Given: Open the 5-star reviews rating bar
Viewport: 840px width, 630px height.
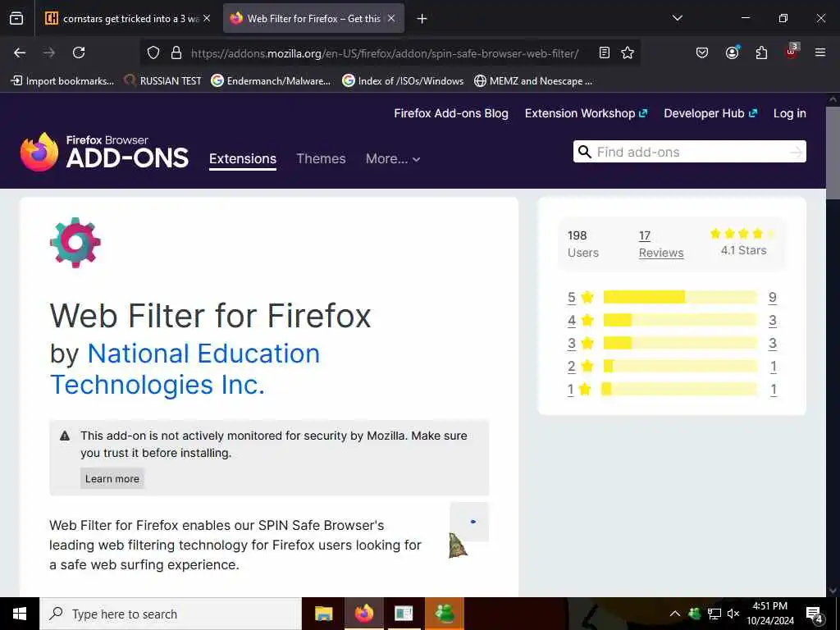Looking at the screenshot, I should click(x=680, y=297).
